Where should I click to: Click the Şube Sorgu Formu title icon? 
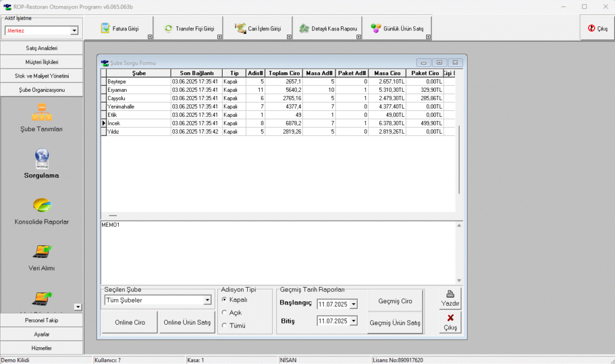click(104, 63)
